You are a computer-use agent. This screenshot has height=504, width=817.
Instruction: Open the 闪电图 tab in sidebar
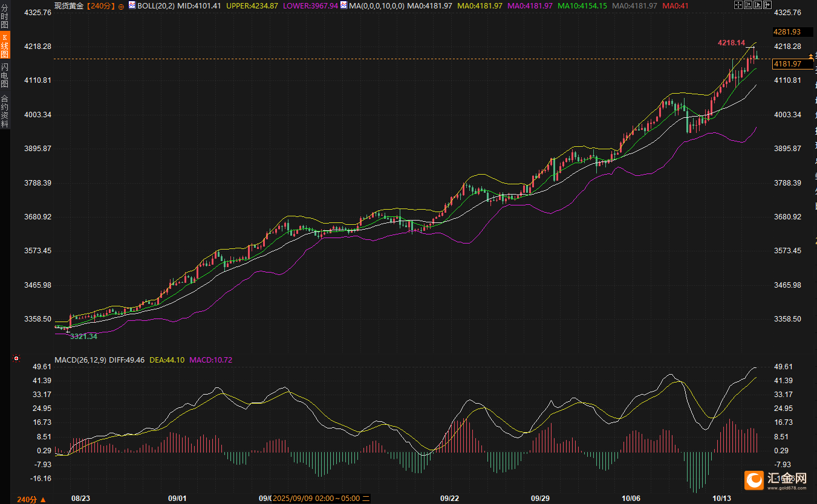click(5, 76)
